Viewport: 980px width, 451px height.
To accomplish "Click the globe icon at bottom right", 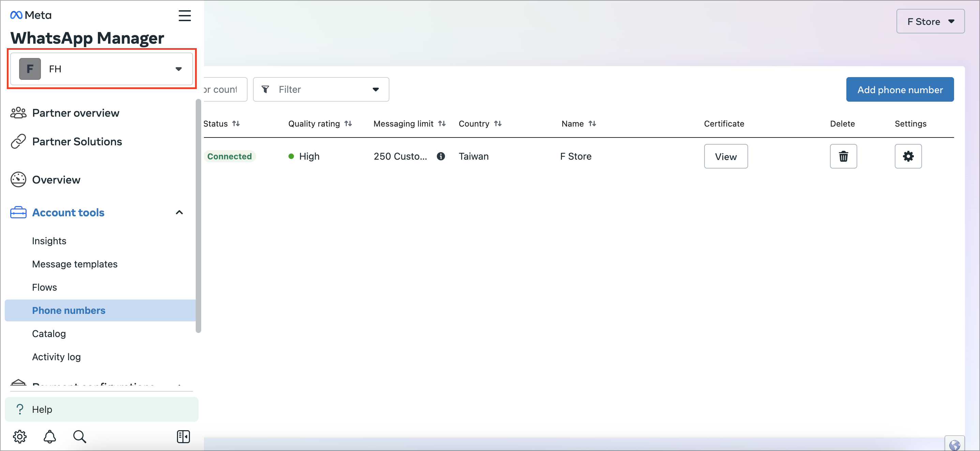I will coord(954,444).
